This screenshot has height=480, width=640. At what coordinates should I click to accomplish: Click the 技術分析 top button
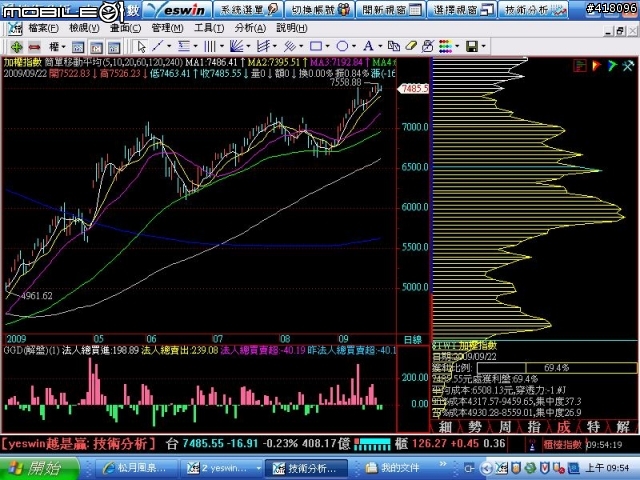coord(533,9)
